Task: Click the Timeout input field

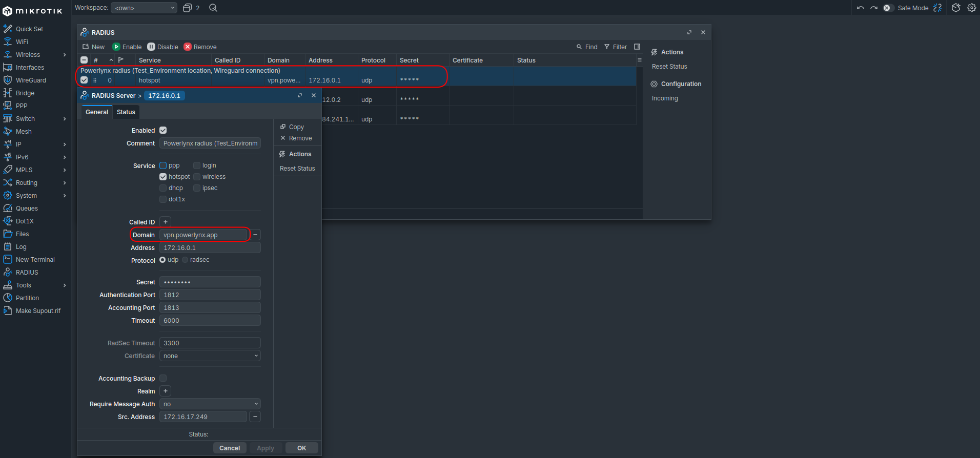Action: pyautogui.click(x=210, y=321)
